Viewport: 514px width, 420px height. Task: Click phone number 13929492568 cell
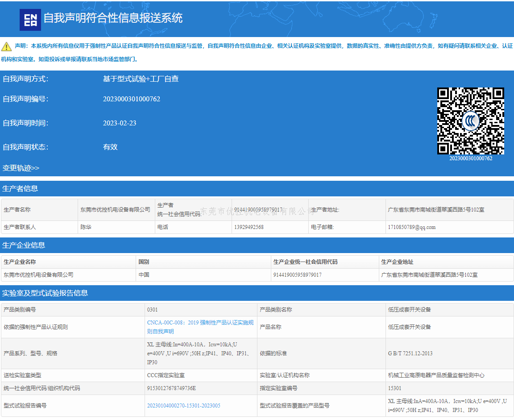coord(249,227)
